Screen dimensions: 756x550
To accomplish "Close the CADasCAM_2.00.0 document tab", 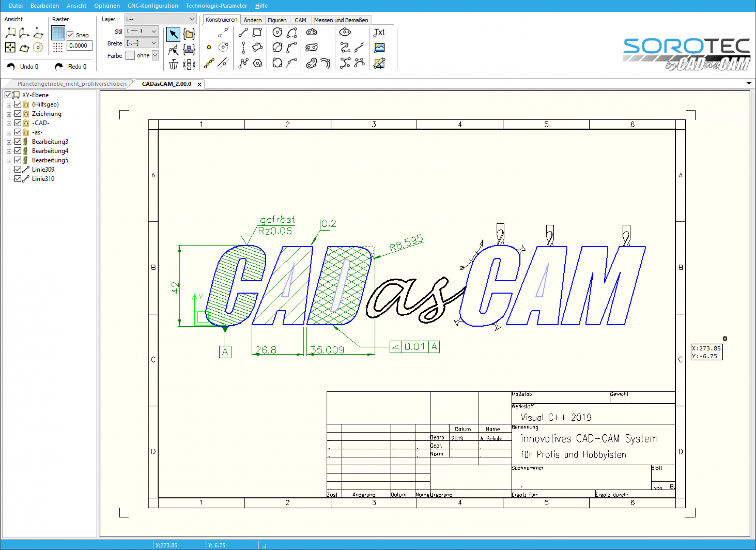I will [x=199, y=84].
